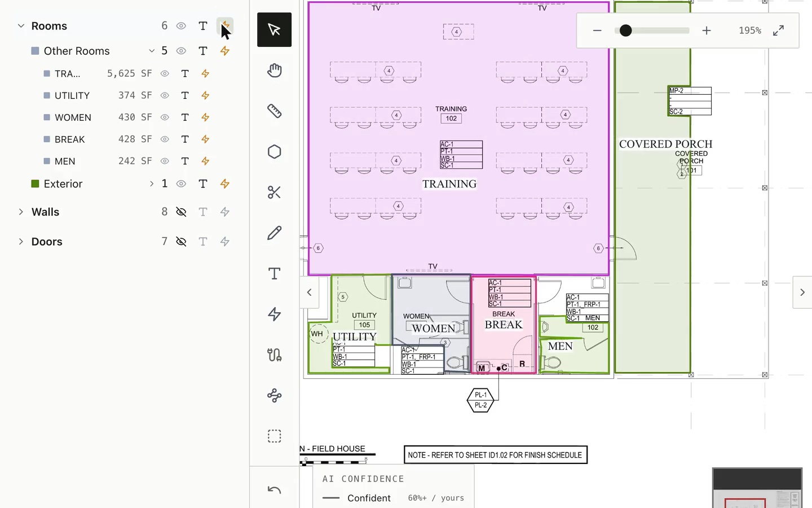
Task: Open right panel with arrow button
Action: [802, 292]
